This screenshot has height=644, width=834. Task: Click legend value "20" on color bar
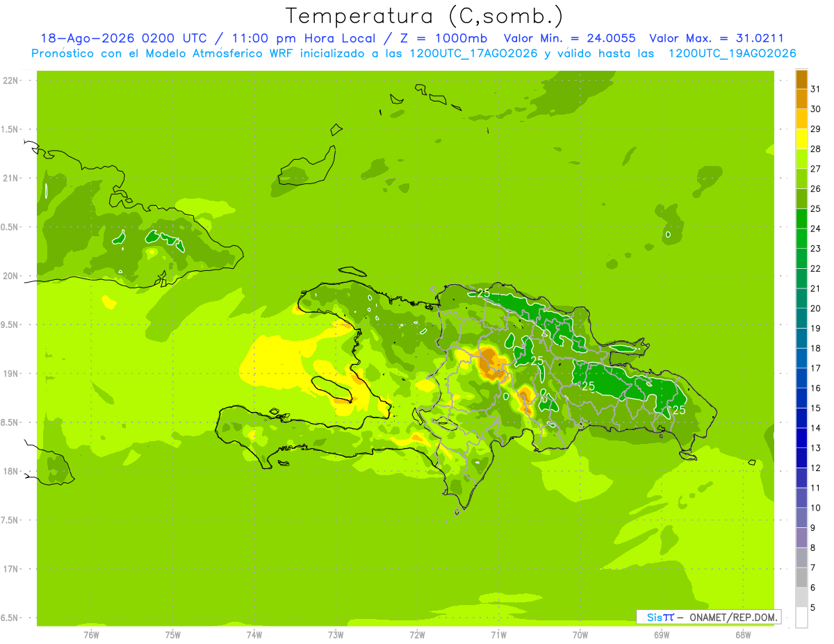pos(816,308)
